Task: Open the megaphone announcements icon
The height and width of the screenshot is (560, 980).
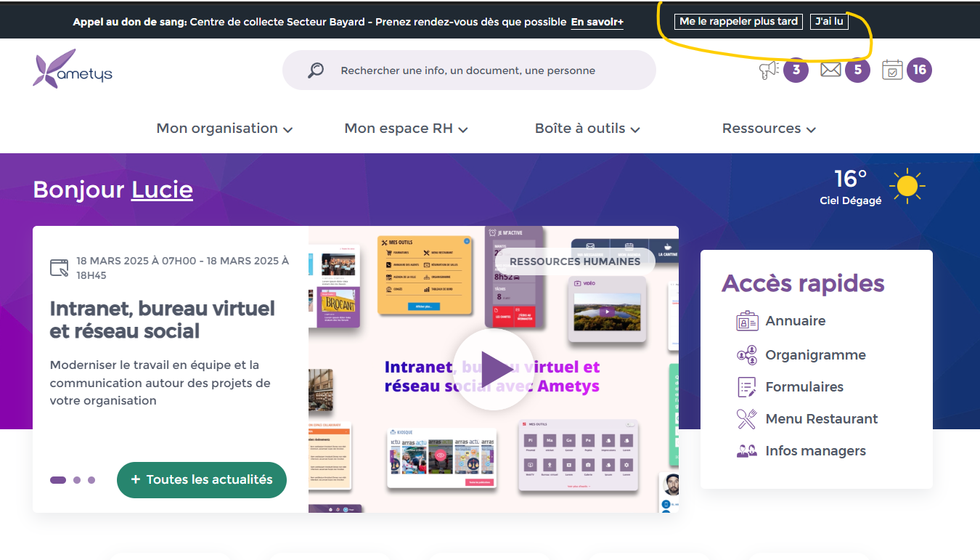Action: pos(769,70)
